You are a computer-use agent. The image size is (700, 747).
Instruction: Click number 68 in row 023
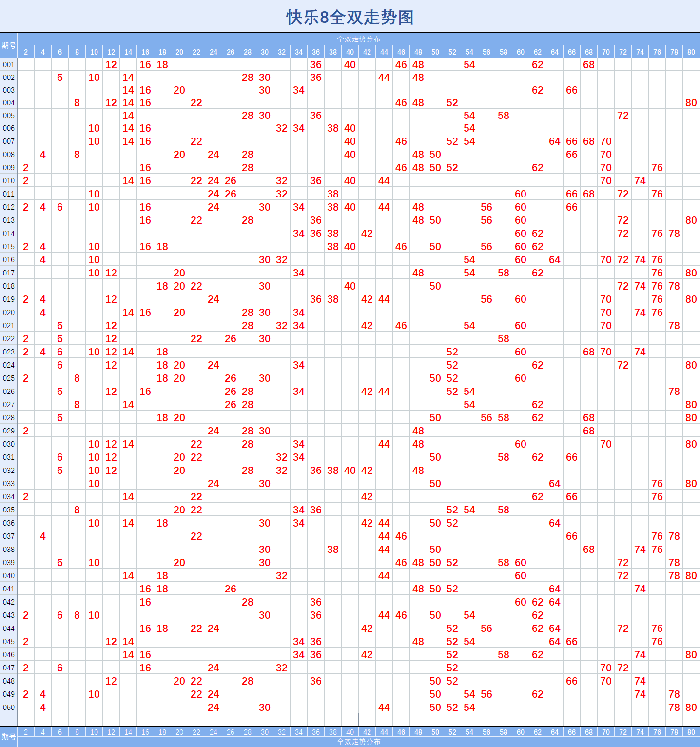click(x=589, y=352)
